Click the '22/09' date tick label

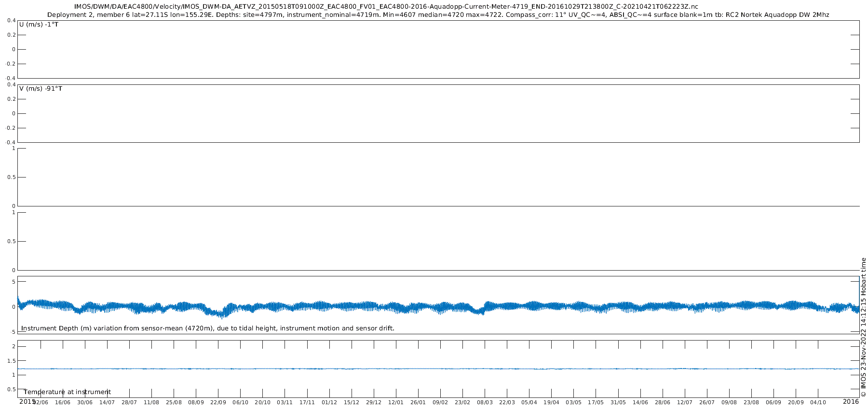218,402
